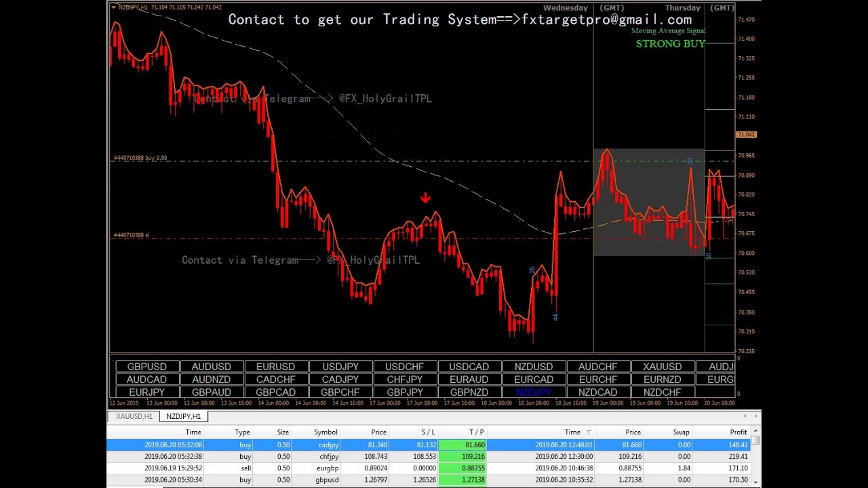868x488 pixels.
Task: Click swap value 1.84
Action: pos(683,468)
